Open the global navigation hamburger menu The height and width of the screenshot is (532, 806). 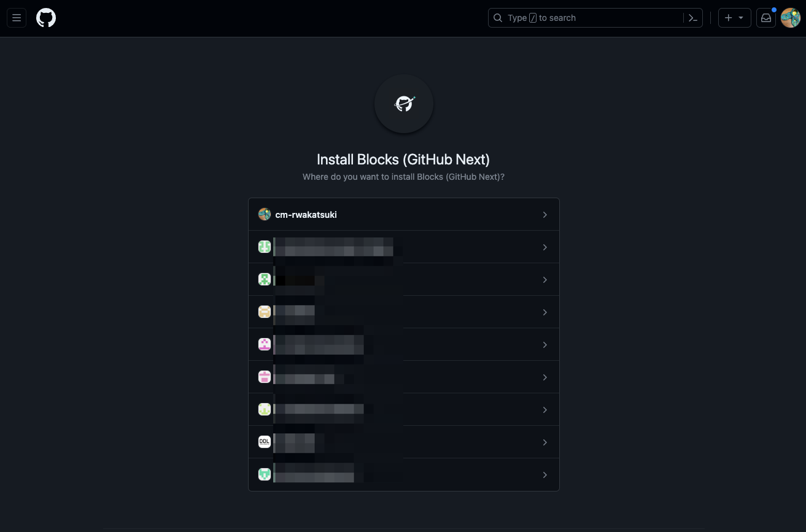point(17,17)
